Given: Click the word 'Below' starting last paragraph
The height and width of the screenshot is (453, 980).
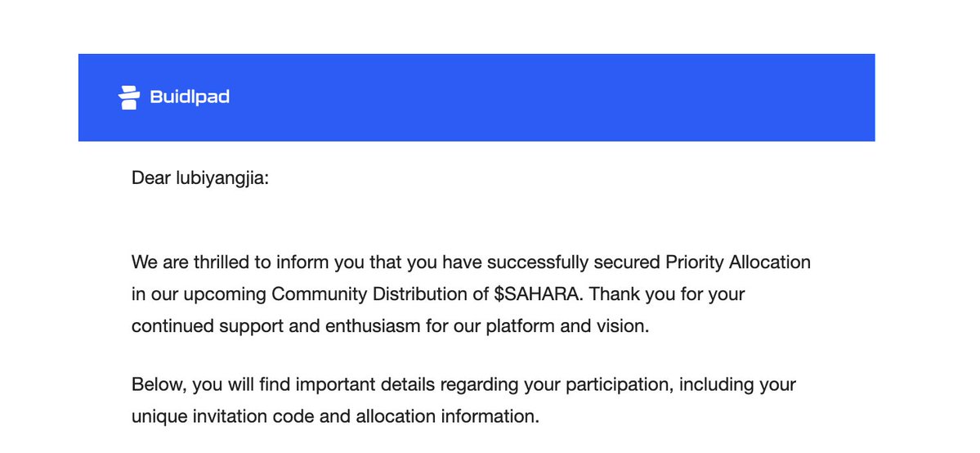Looking at the screenshot, I should 158,385.
